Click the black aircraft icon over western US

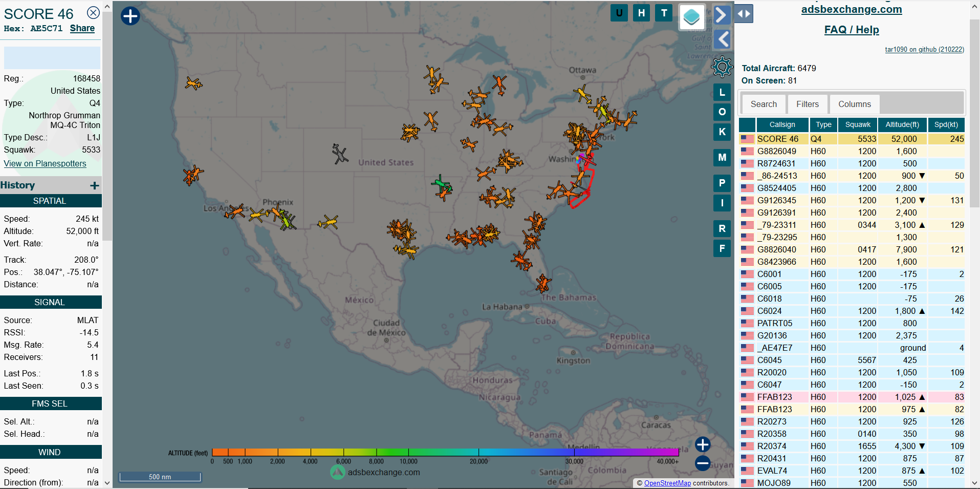click(340, 154)
